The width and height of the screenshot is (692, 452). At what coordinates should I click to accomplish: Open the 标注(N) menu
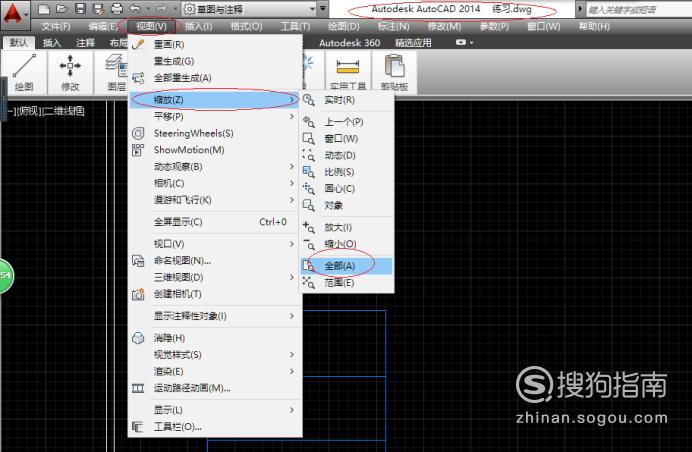click(x=393, y=26)
